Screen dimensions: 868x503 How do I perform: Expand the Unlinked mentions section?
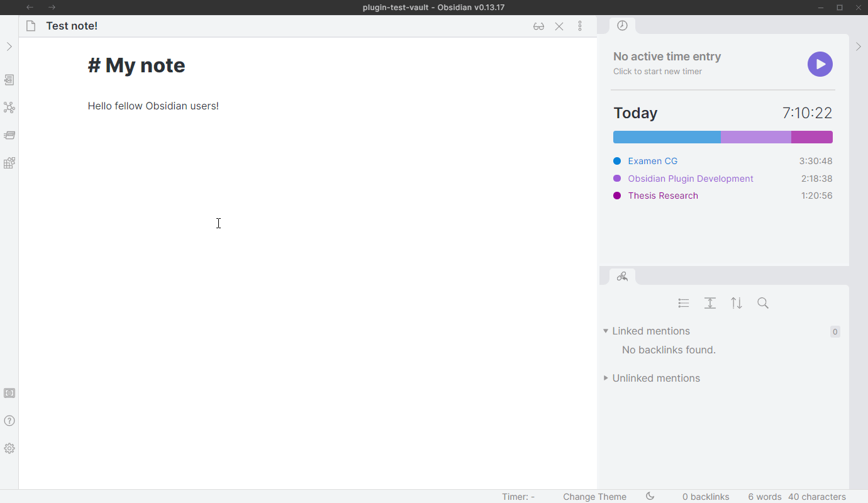606,378
